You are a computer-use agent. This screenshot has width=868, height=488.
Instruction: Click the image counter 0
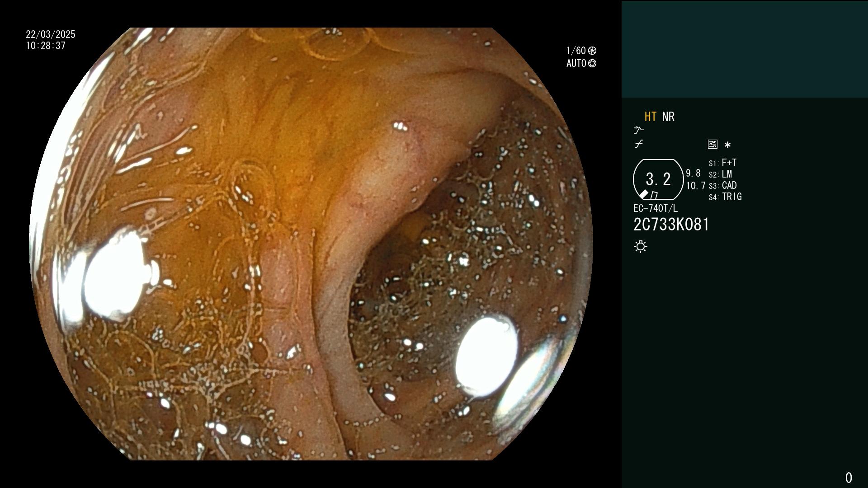pos(849,478)
